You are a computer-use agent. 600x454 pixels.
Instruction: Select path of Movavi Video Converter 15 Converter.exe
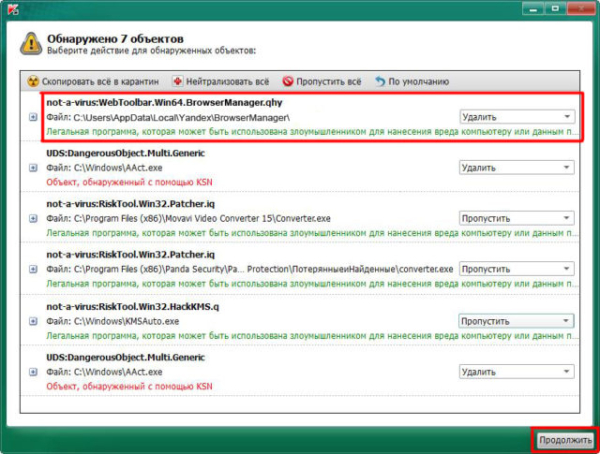[x=202, y=219]
